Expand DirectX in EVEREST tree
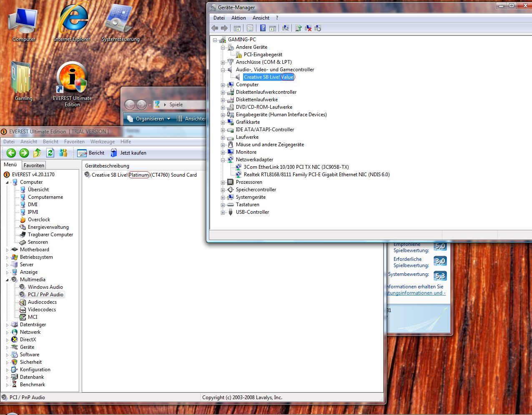532x415 pixels. tap(7, 340)
